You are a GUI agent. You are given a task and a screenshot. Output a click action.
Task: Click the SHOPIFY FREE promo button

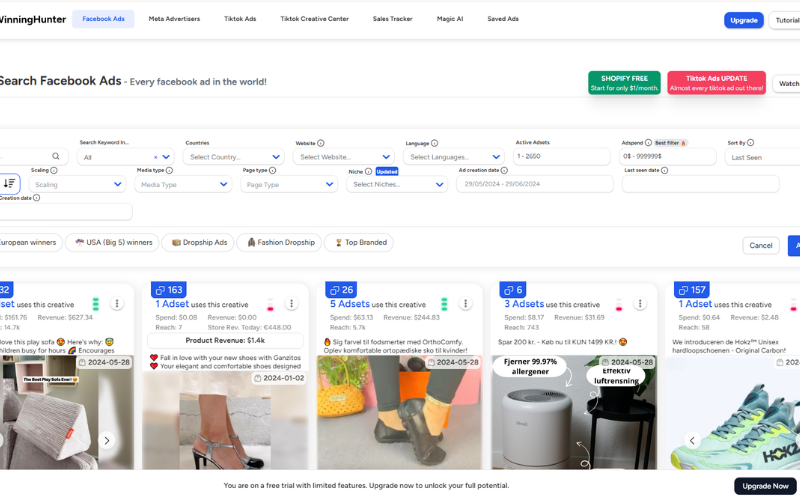pyautogui.click(x=624, y=83)
